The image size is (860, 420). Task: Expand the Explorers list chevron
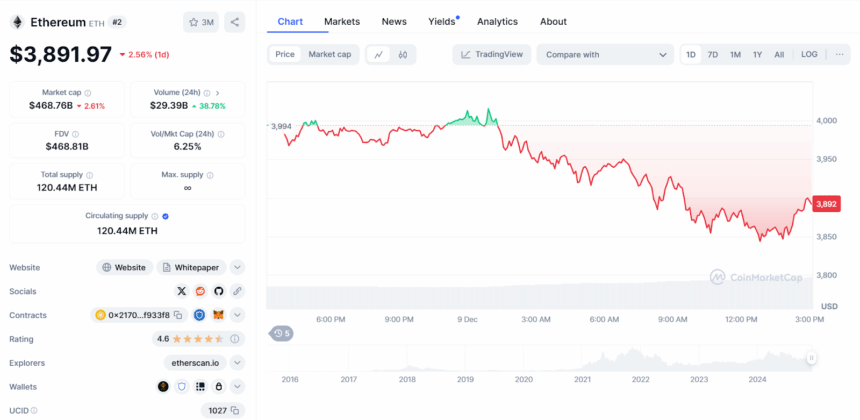[x=237, y=363]
